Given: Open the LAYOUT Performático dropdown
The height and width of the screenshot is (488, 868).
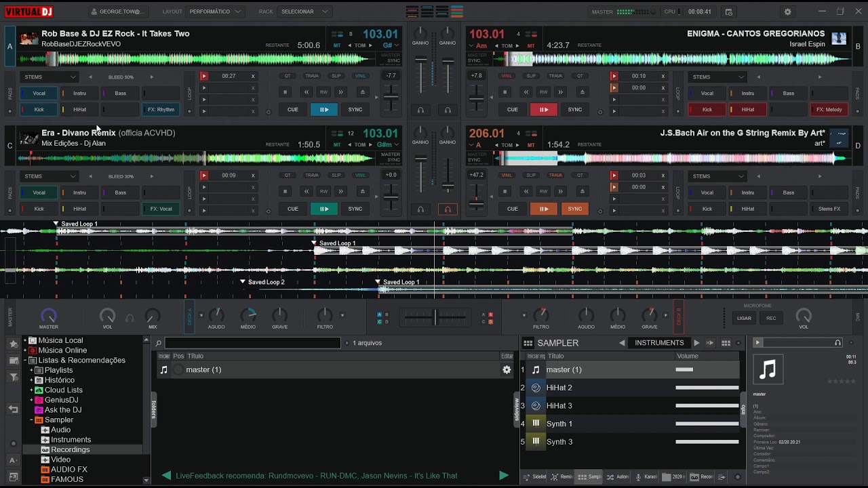Looking at the screenshot, I should click(216, 12).
